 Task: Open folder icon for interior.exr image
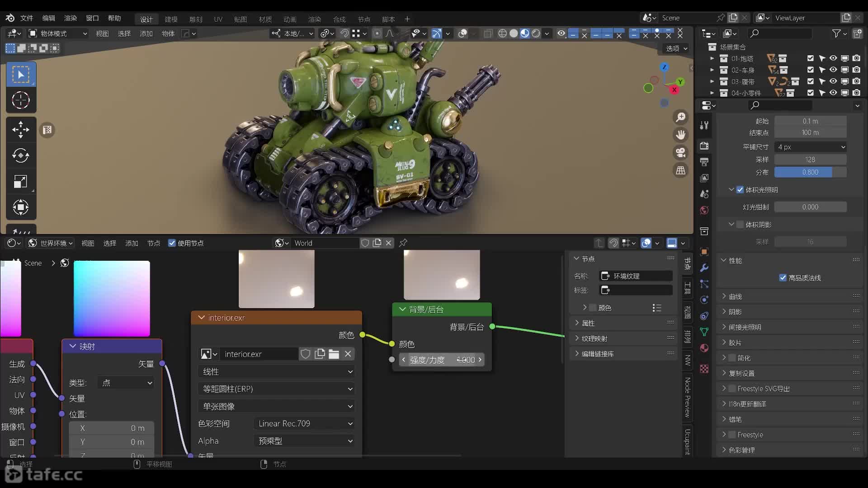pos(334,354)
